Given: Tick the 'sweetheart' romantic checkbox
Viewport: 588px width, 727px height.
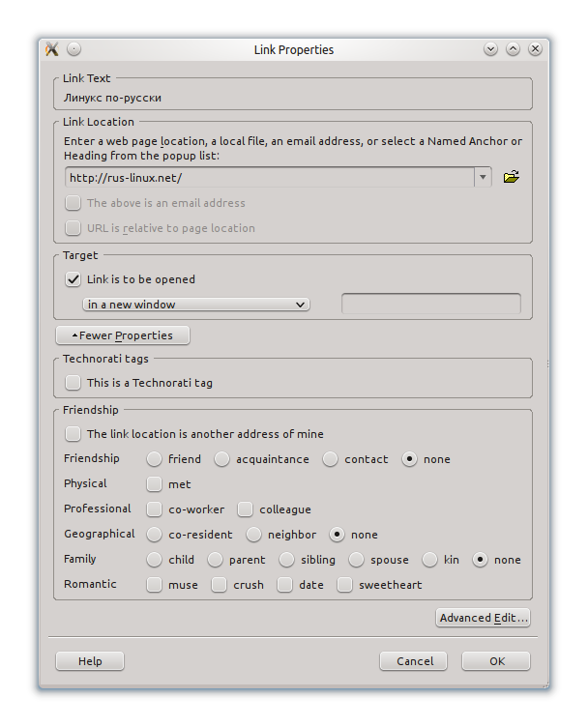Looking at the screenshot, I should [x=345, y=585].
